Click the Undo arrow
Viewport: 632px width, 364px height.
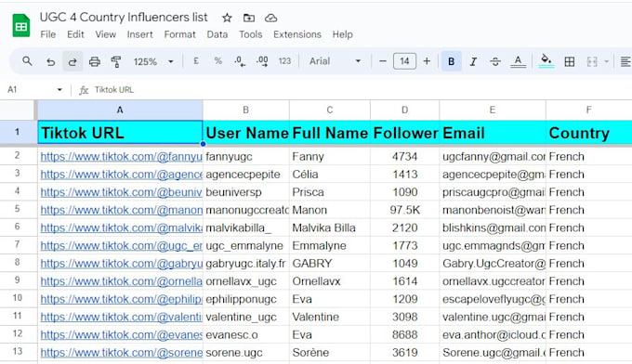click(50, 61)
